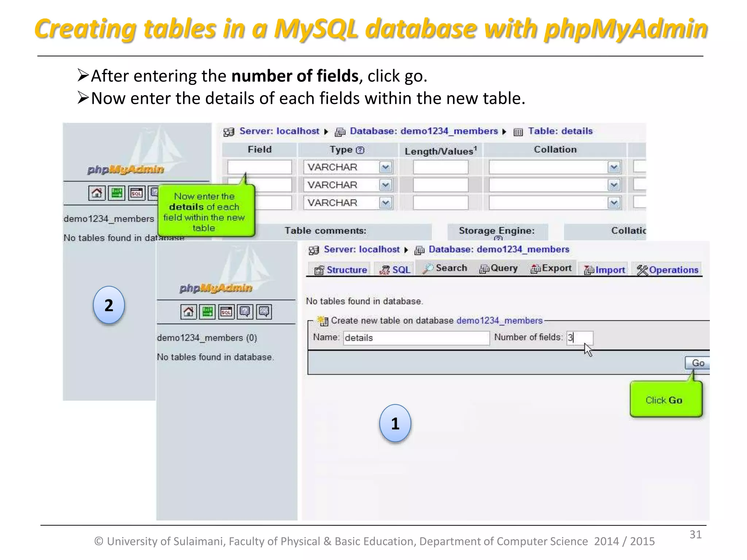Follow 'Server: localhost' link in upper breadcrumb

click(279, 131)
